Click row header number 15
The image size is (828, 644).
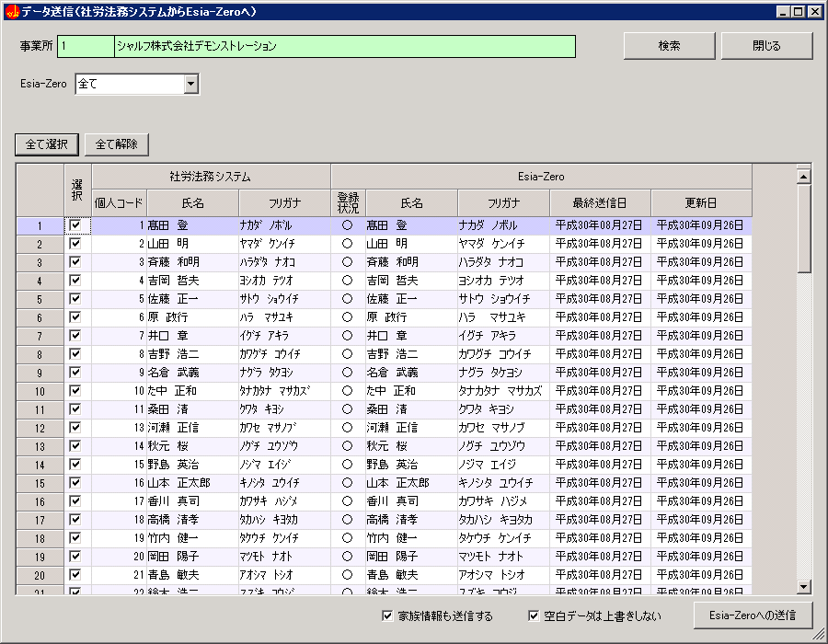(40, 483)
